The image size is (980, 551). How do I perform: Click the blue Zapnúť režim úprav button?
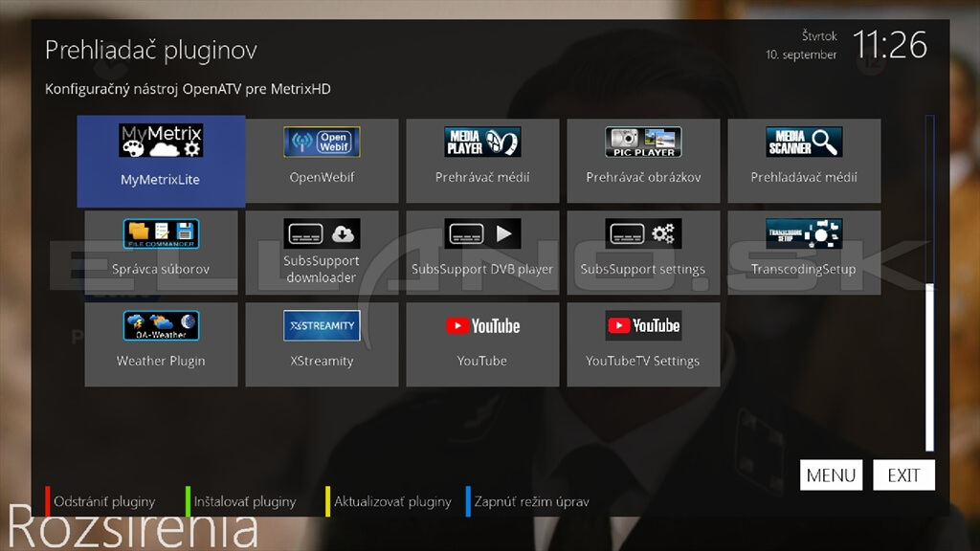point(527,501)
